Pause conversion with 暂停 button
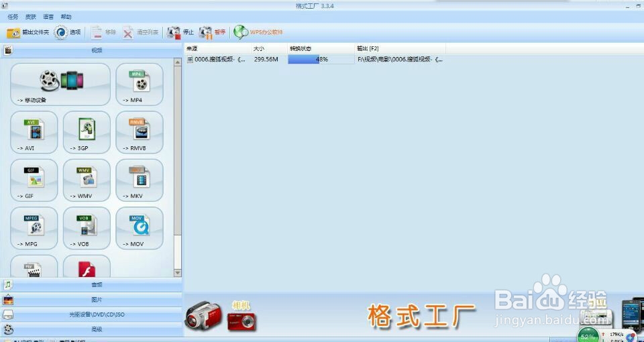644x342 pixels. pyautogui.click(x=212, y=32)
